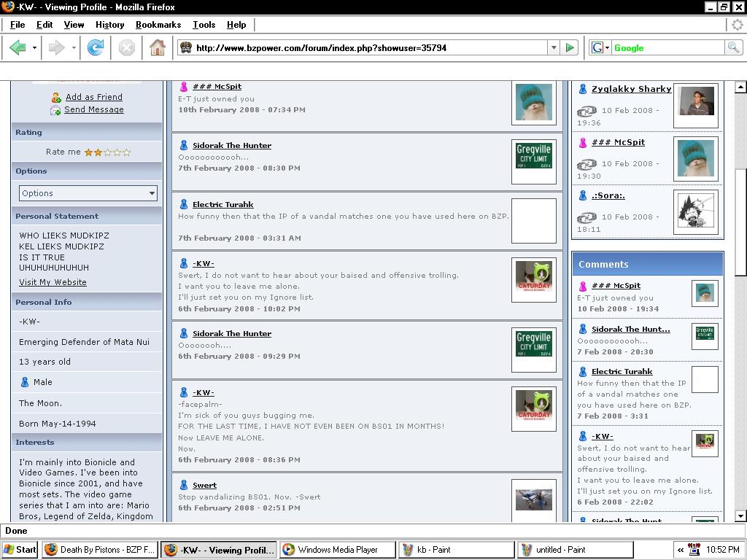The height and width of the screenshot is (560, 747).
Task: Click "Emerging Defender of Mata Nui" text
Action: coord(84,342)
